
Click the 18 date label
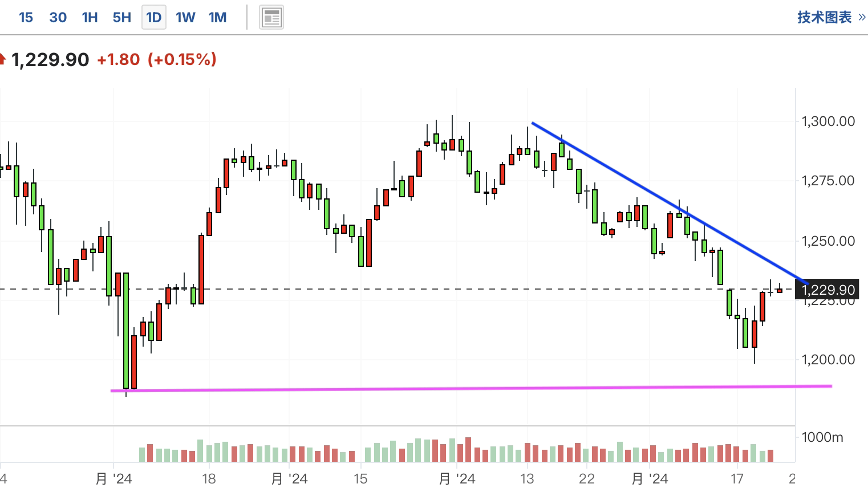click(209, 479)
